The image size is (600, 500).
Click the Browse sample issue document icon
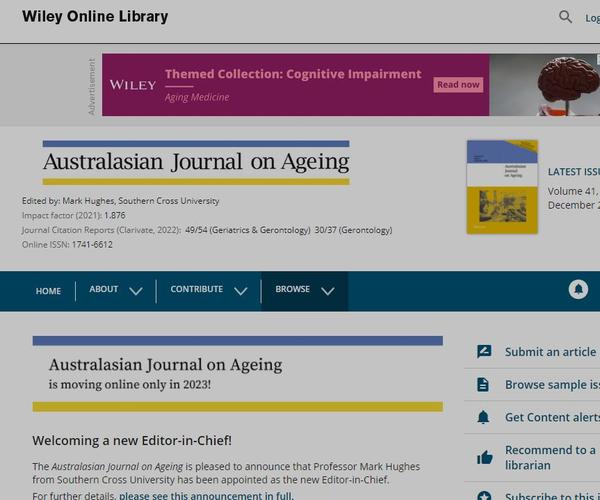[x=483, y=384]
